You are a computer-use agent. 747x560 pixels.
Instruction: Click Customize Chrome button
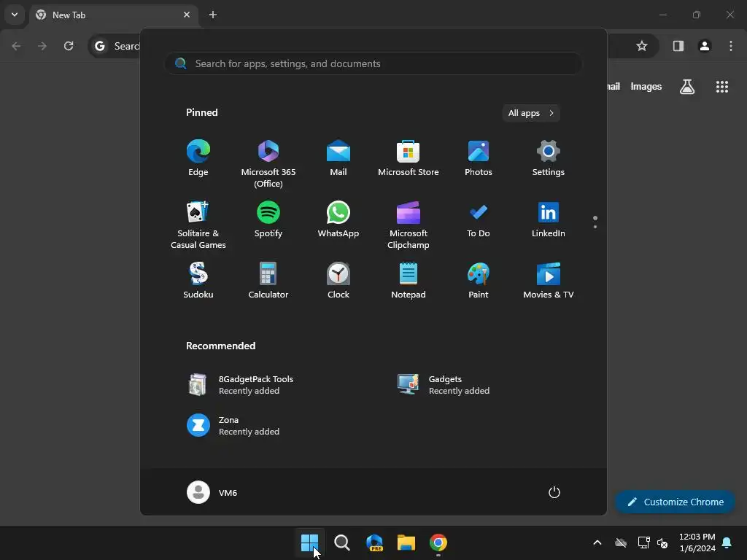pos(675,502)
